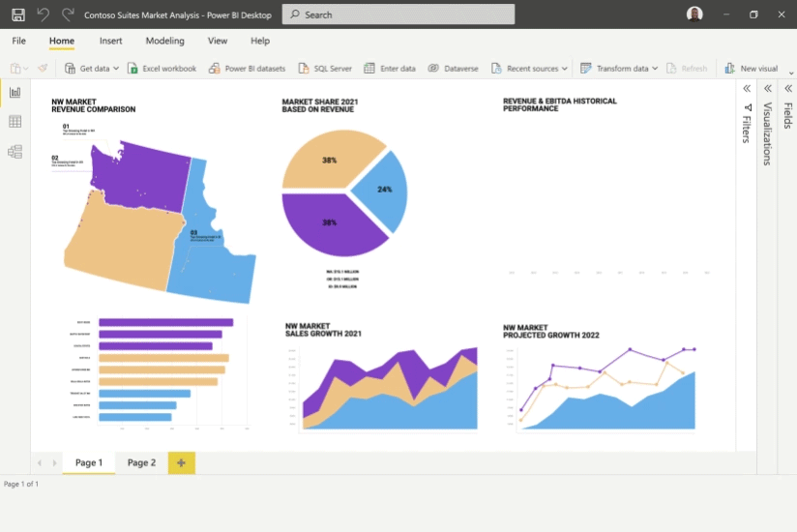Click the Undo arrow icon
The width and height of the screenshot is (797, 532).
click(x=43, y=15)
